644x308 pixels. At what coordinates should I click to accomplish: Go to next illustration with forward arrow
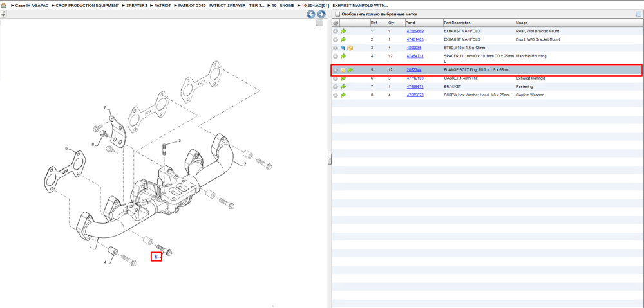pyautogui.click(x=321, y=14)
